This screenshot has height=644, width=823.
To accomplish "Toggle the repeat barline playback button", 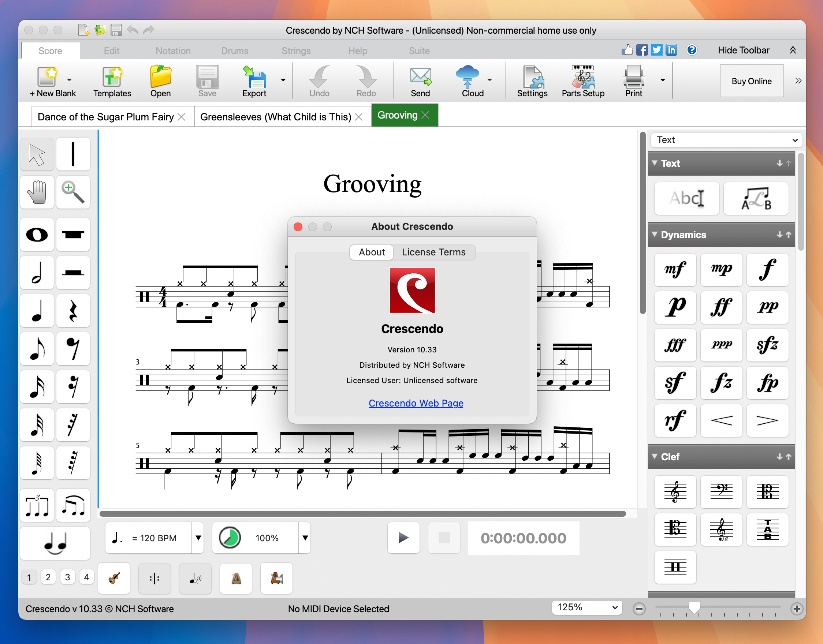I will 154,578.
